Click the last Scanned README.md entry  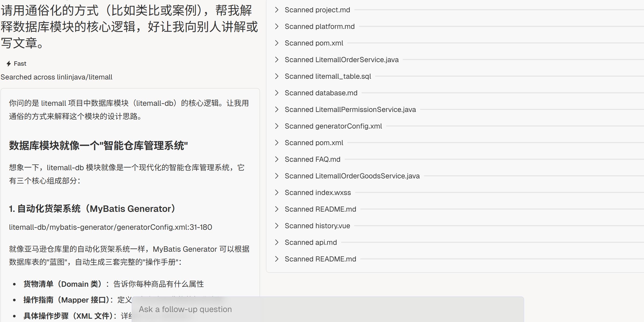[x=320, y=259]
